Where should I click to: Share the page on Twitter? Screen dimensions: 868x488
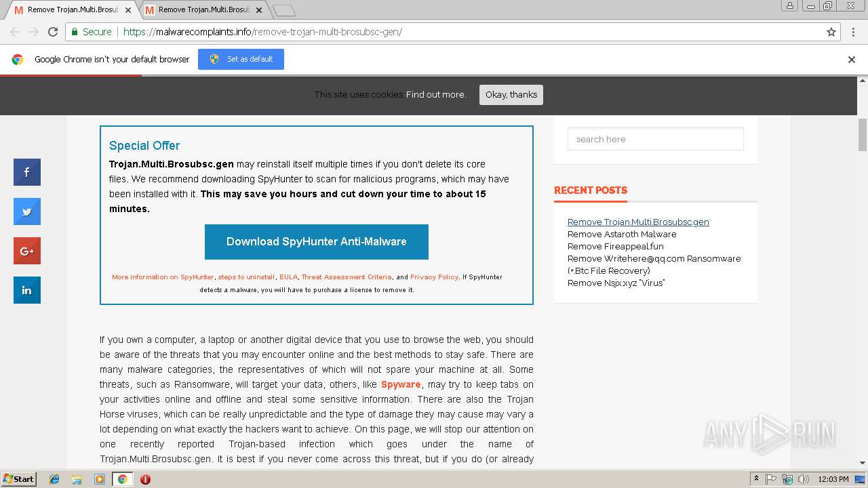click(x=27, y=211)
